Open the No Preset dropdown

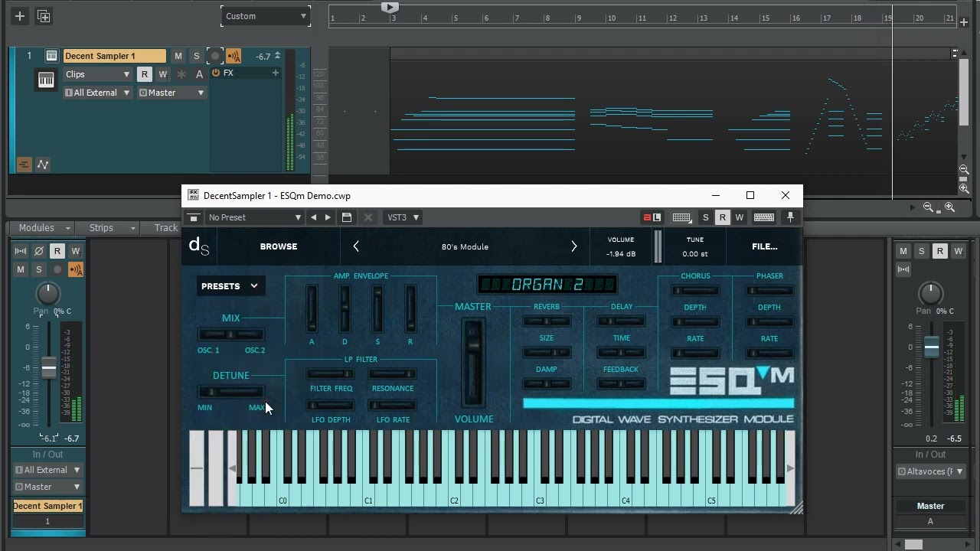pos(254,217)
